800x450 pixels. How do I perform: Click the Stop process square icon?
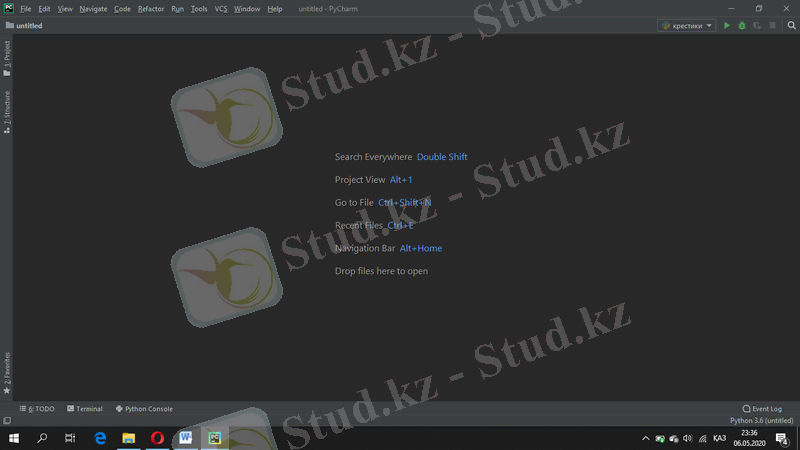click(772, 26)
